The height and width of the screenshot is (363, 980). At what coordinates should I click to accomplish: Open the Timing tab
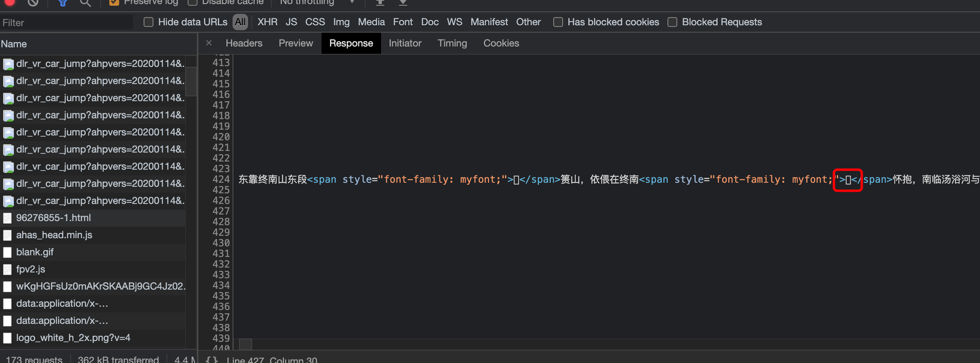click(x=452, y=43)
